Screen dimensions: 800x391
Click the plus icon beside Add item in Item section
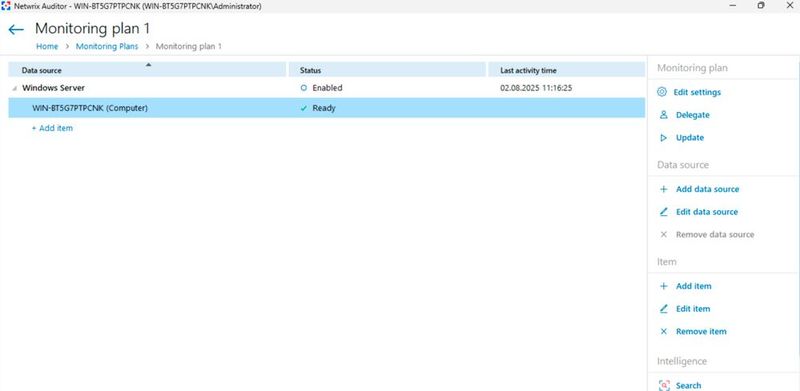663,286
